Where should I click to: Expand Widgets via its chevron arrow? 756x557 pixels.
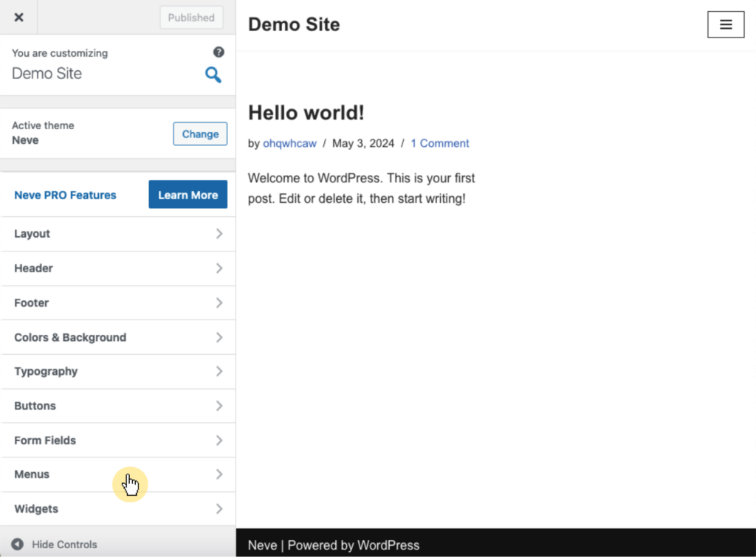pyautogui.click(x=219, y=509)
